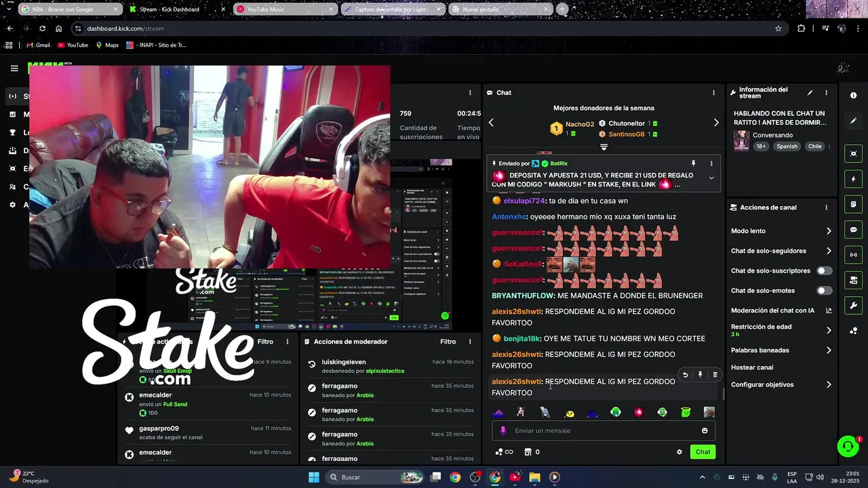The width and height of the screenshot is (868, 488).
Task: Switch to NBA - Buscar con Google tab
Action: (x=70, y=9)
